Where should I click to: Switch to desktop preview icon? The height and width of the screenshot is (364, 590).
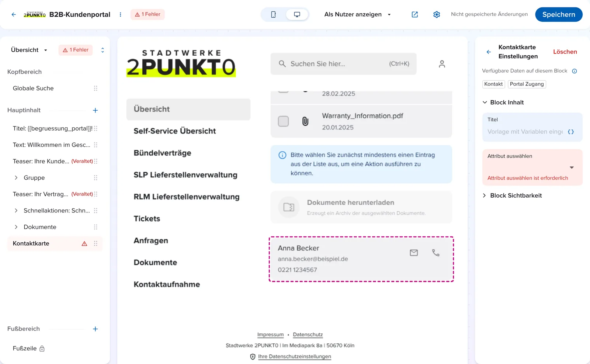click(297, 14)
